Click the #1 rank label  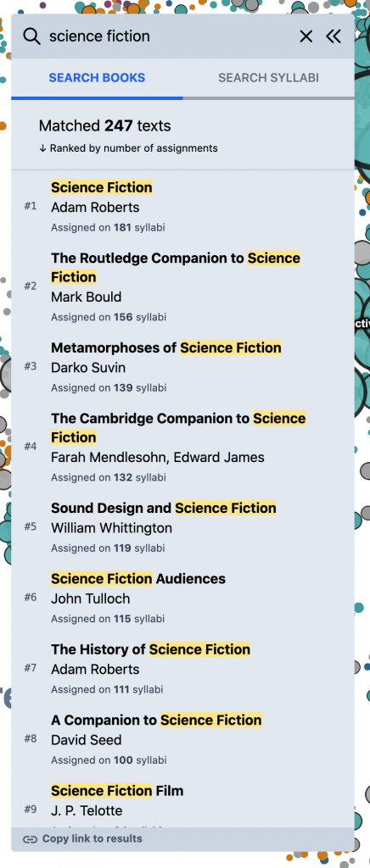[31, 206]
